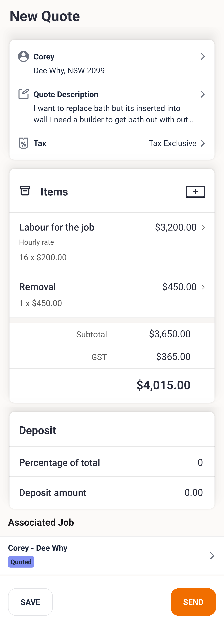Click the Items archive box icon
This screenshot has width=224, height=644.
point(25,191)
